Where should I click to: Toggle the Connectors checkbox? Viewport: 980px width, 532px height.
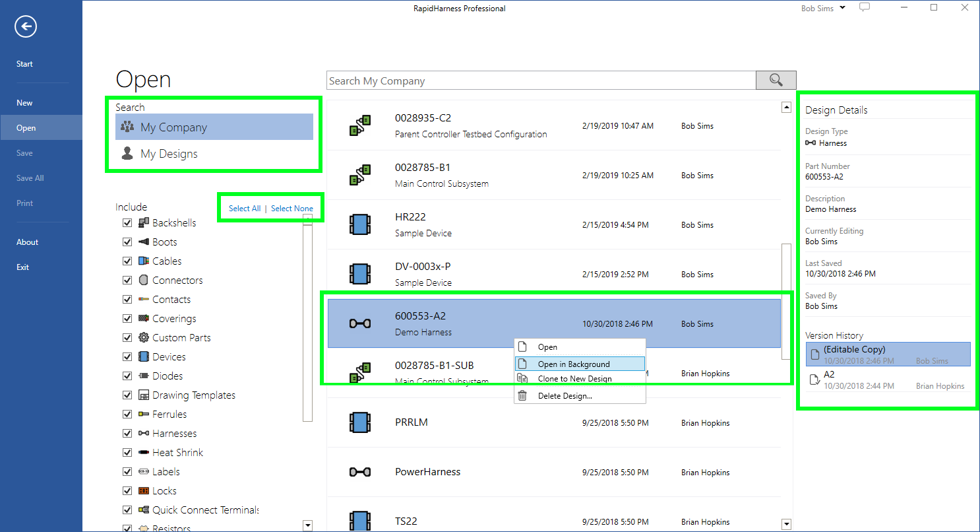128,281
